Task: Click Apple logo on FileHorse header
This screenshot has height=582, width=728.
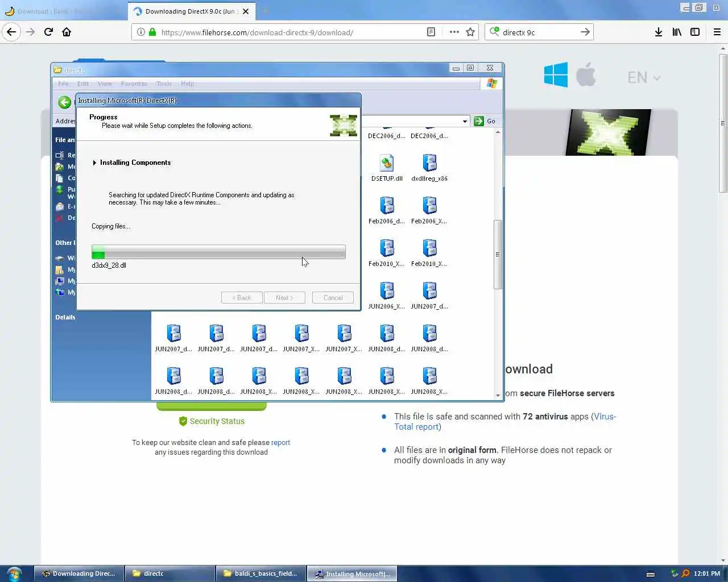Action: (586, 74)
